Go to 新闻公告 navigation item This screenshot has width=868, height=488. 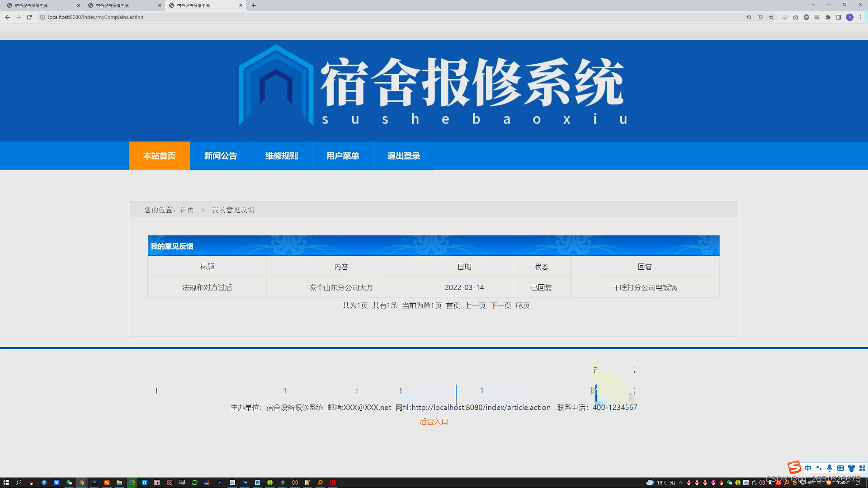coord(221,156)
